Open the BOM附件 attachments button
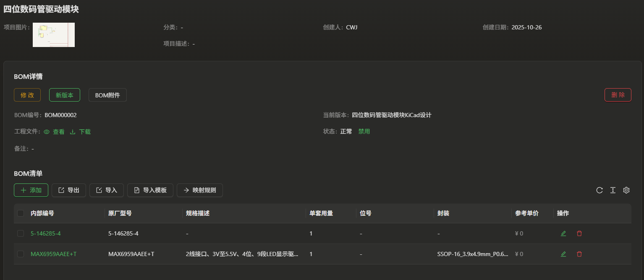The width and height of the screenshot is (644, 280). pos(107,95)
